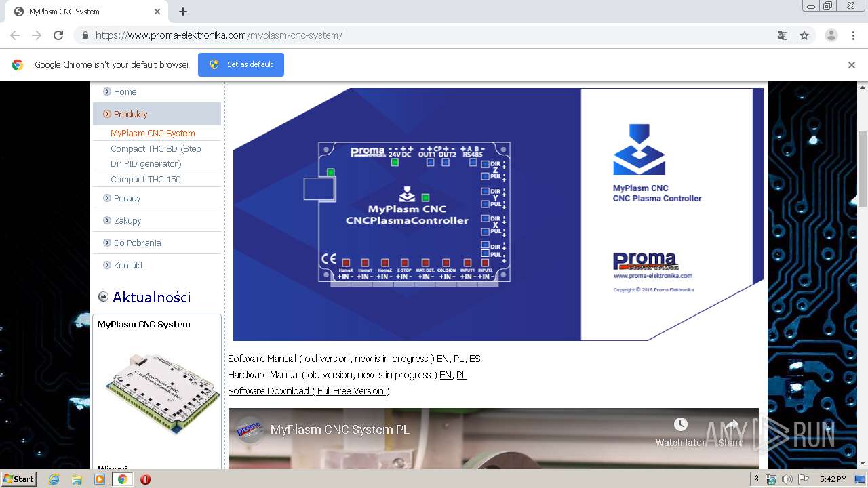This screenshot has height=488, width=868.
Task: Click the MyPlasm CNC banner image
Action: point(498,214)
